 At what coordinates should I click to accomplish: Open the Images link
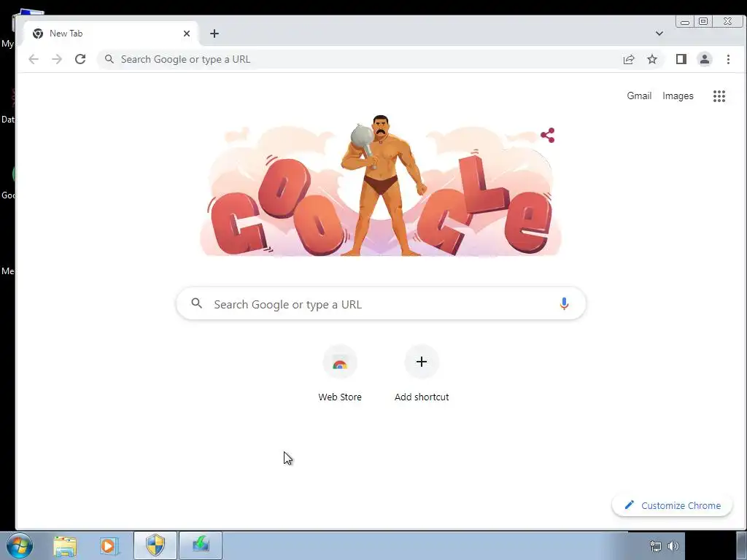pyautogui.click(x=678, y=96)
